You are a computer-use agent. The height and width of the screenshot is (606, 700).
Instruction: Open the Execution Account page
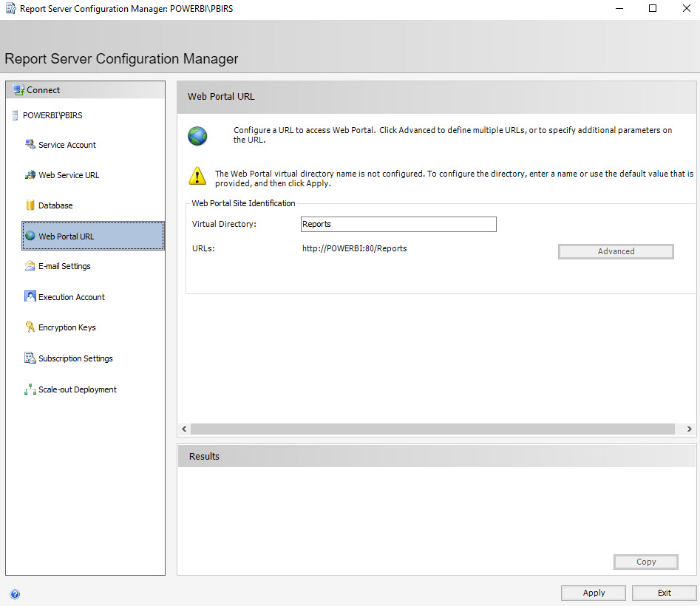click(x=72, y=297)
